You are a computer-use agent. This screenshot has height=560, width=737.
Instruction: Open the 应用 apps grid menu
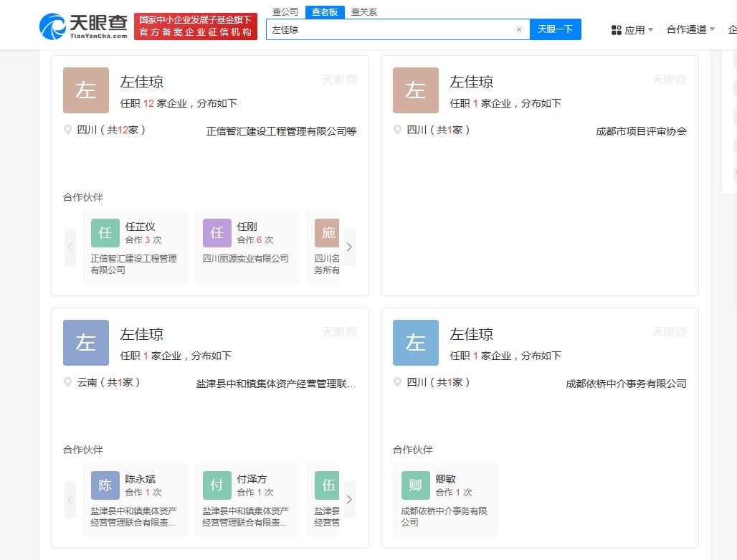(x=632, y=30)
